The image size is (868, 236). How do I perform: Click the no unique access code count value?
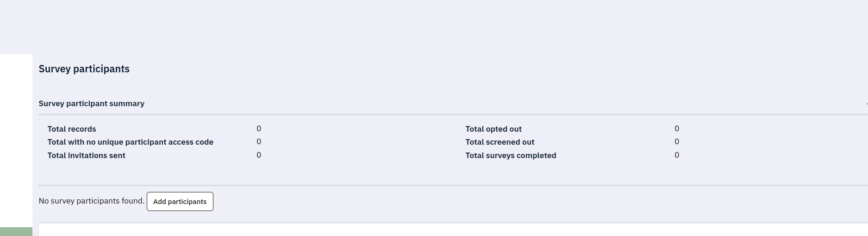(x=259, y=141)
